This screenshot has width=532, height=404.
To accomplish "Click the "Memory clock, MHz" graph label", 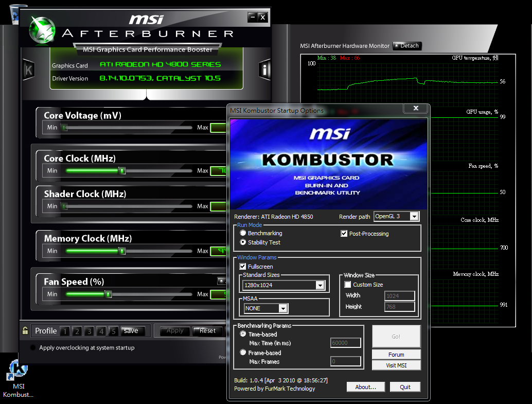I will pyautogui.click(x=476, y=274).
